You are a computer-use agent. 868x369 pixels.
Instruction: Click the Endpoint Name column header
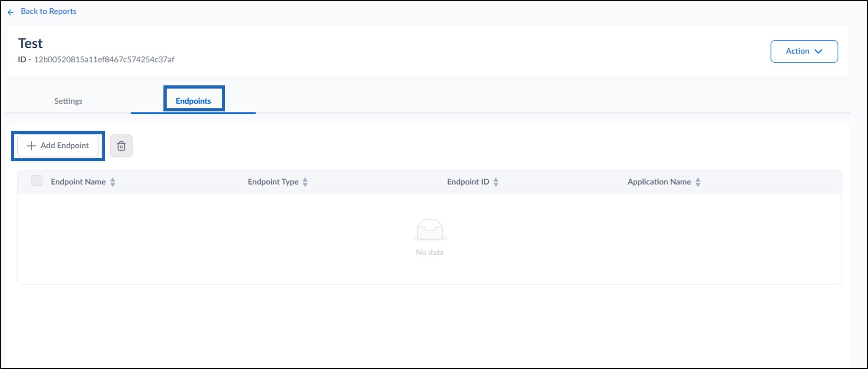[x=78, y=182]
